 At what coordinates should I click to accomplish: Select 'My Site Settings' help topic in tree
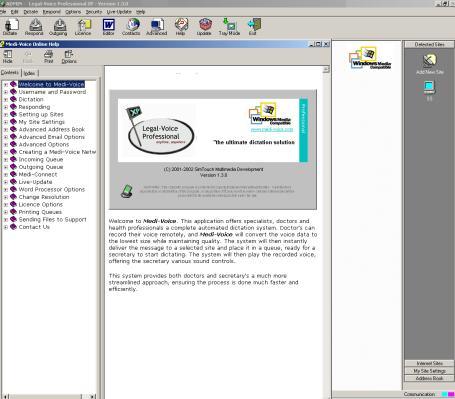pos(42,122)
